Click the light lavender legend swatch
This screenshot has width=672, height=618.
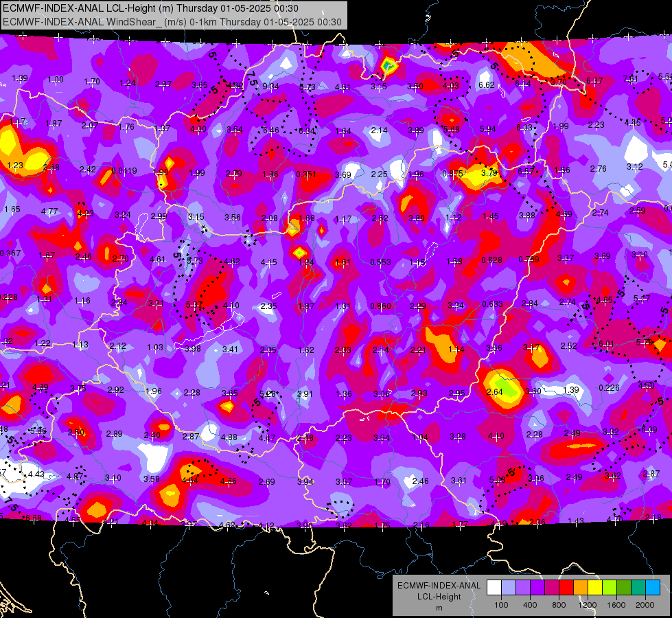[x=508, y=588]
